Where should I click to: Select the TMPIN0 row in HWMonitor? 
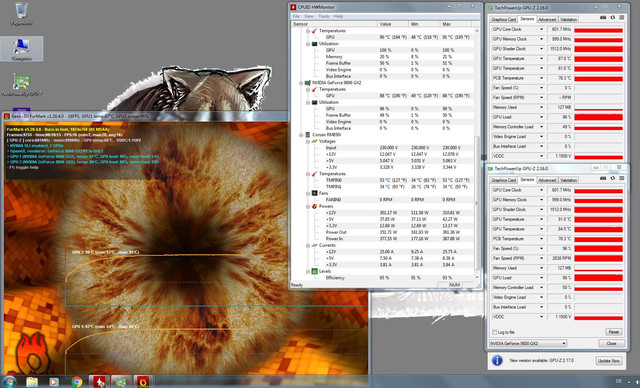pyautogui.click(x=382, y=180)
